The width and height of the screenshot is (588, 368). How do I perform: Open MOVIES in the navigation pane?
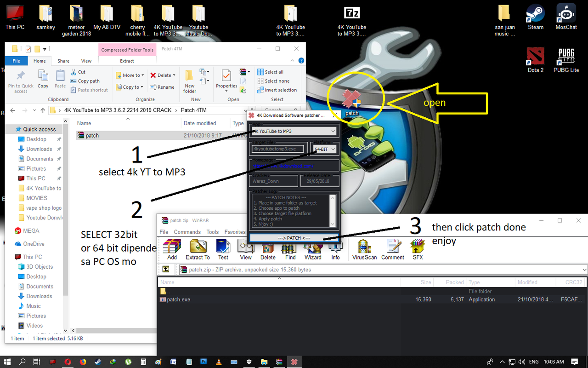pos(37,198)
